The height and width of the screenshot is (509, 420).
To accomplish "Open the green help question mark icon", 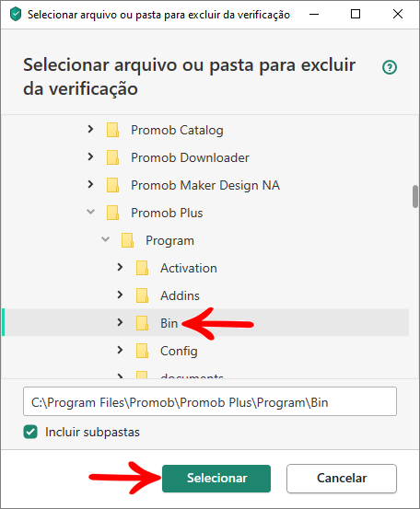I will point(390,67).
